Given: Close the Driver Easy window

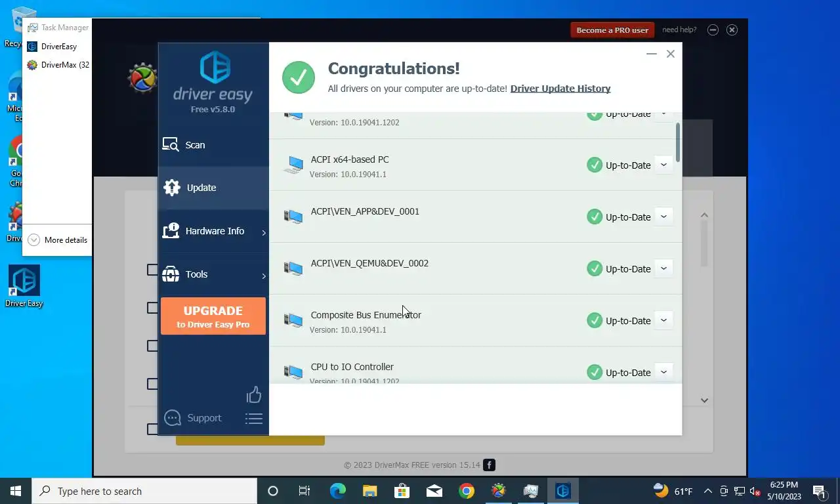Looking at the screenshot, I should (x=671, y=54).
